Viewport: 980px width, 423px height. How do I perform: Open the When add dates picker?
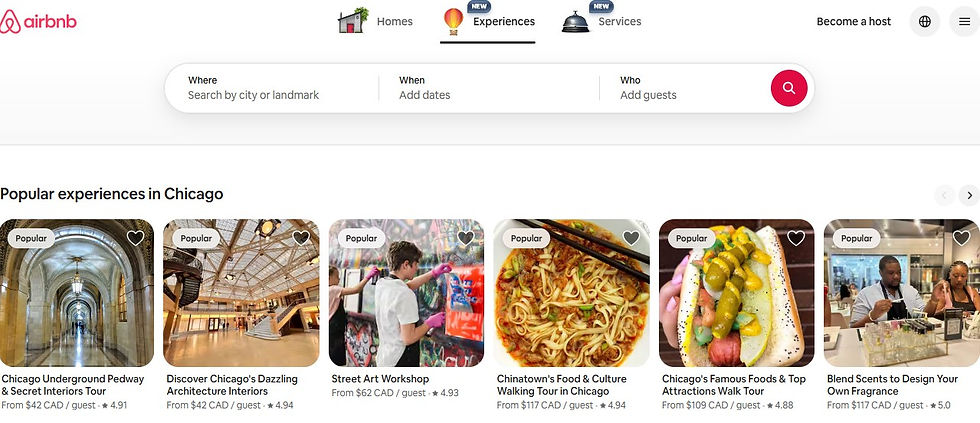[489, 88]
